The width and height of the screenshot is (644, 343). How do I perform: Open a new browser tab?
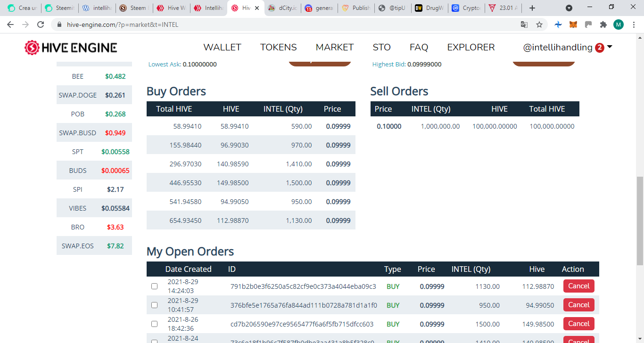coord(532,8)
